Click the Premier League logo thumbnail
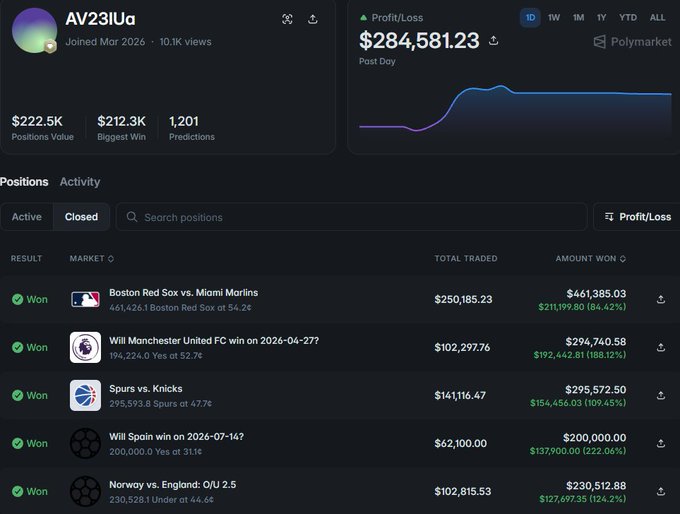The width and height of the screenshot is (680, 514). tap(85, 347)
